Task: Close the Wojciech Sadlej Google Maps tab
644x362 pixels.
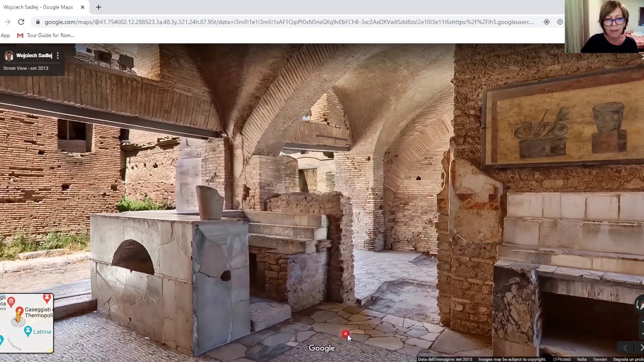Action: [83, 7]
